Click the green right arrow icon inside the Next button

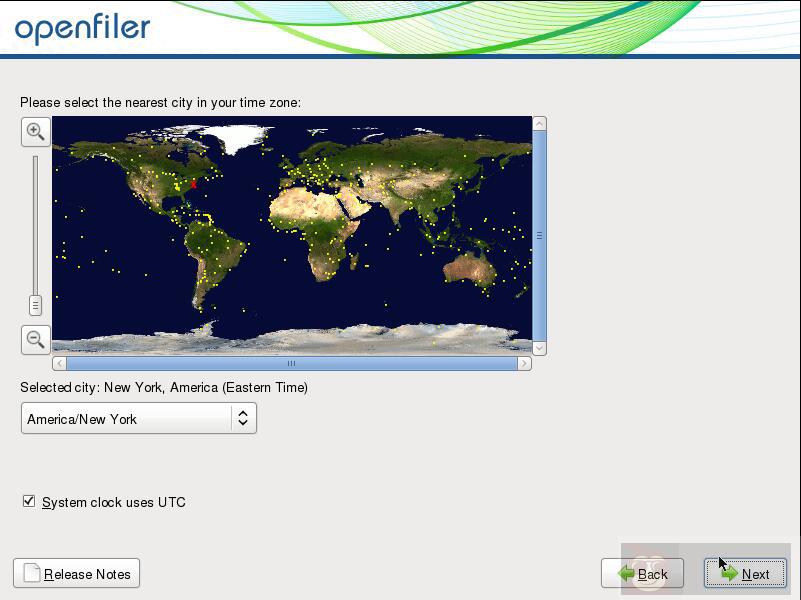729,574
